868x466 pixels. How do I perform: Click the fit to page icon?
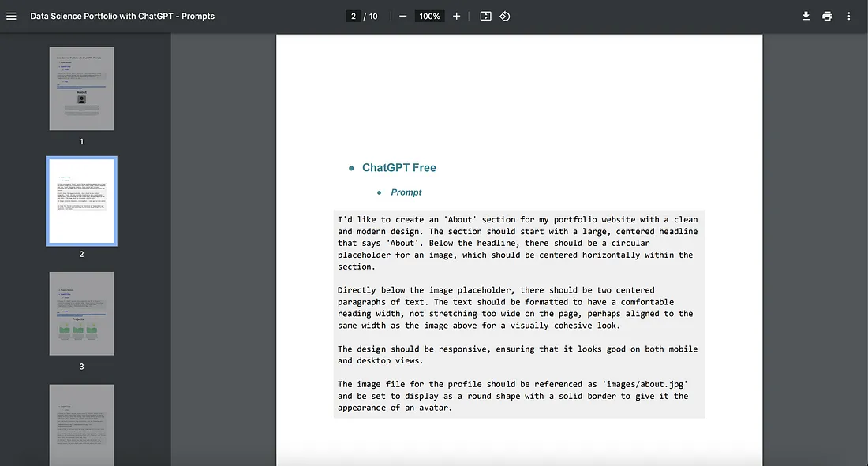(x=485, y=16)
